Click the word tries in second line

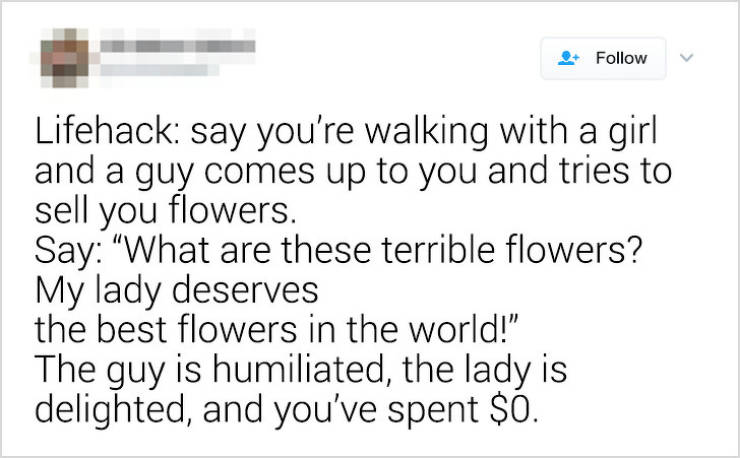click(x=594, y=171)
